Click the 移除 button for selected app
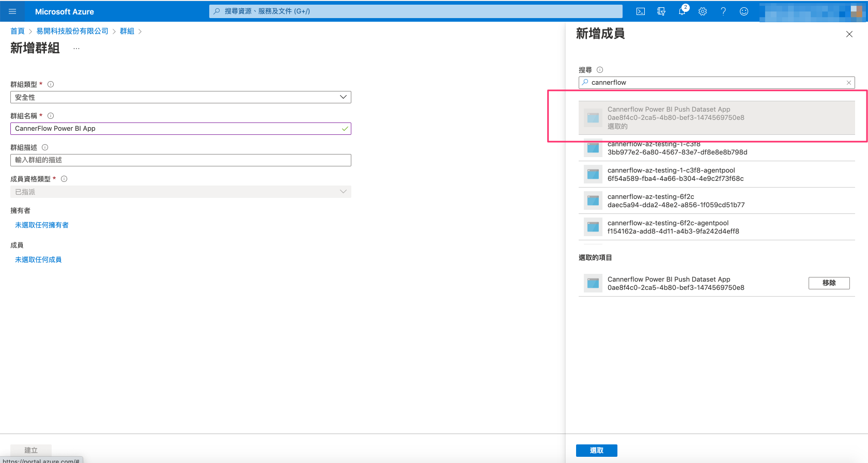This screenshot has height=463, width=868. (x=829, y=283)
